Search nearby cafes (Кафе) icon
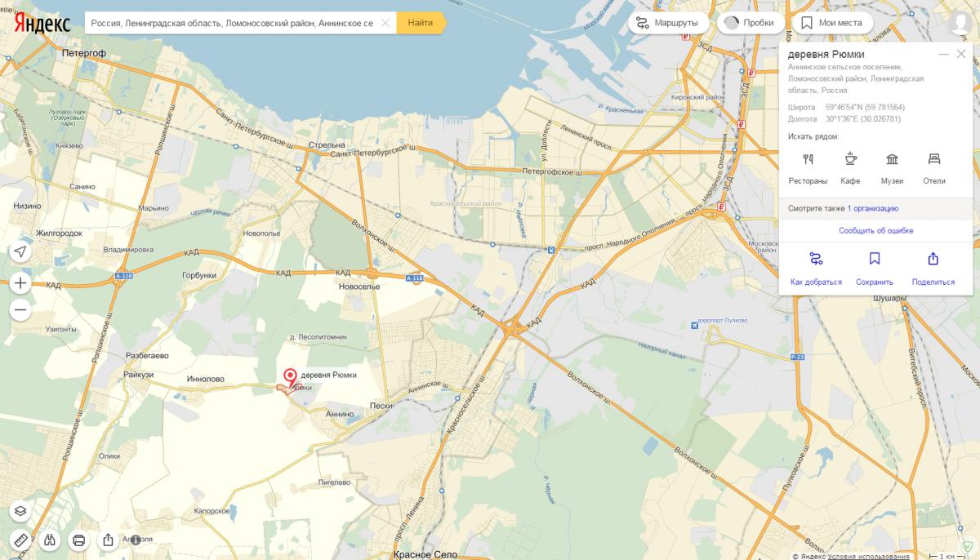The width and height of the screenshot is (980, 560). (x=850, y=160)
